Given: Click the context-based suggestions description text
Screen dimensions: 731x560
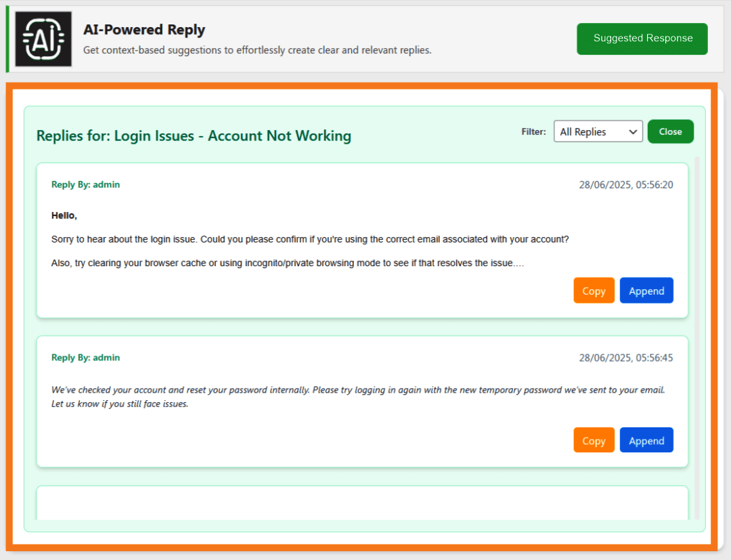Looking at the screenshot, I should (257, 50).
